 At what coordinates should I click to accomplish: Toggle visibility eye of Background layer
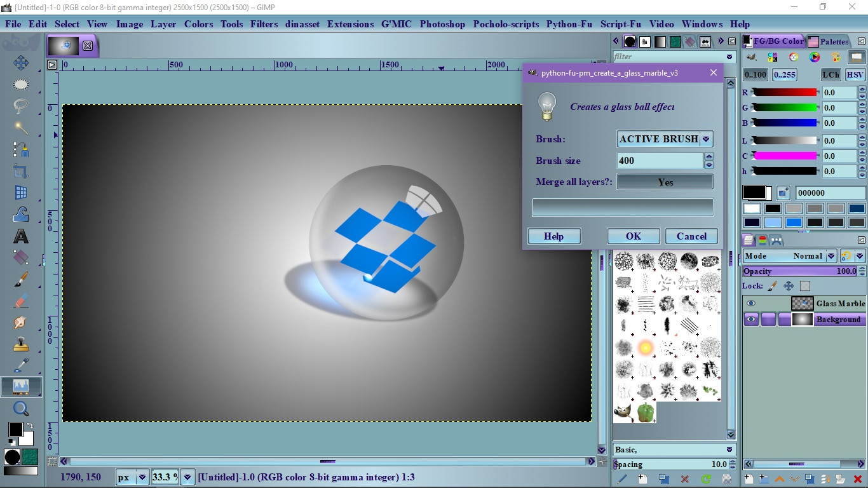751,320
